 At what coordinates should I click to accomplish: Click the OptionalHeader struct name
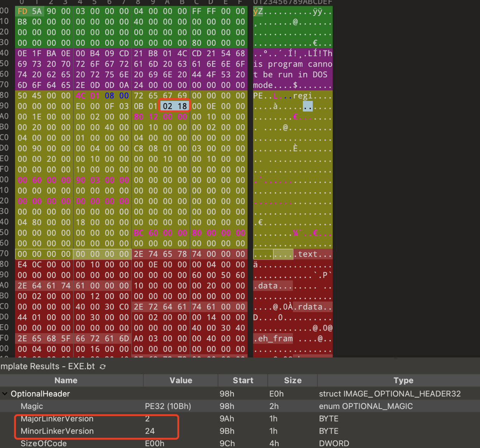click(x=40, y=394)
